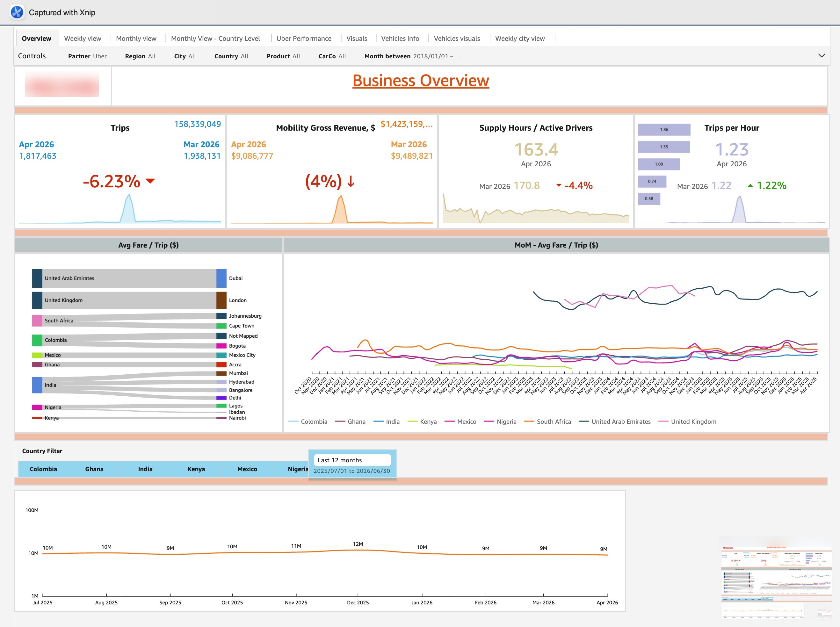Switch to the Weekly view tab
Image resolution: width=840 pixels, height=627 pixels.
(83, 38)
